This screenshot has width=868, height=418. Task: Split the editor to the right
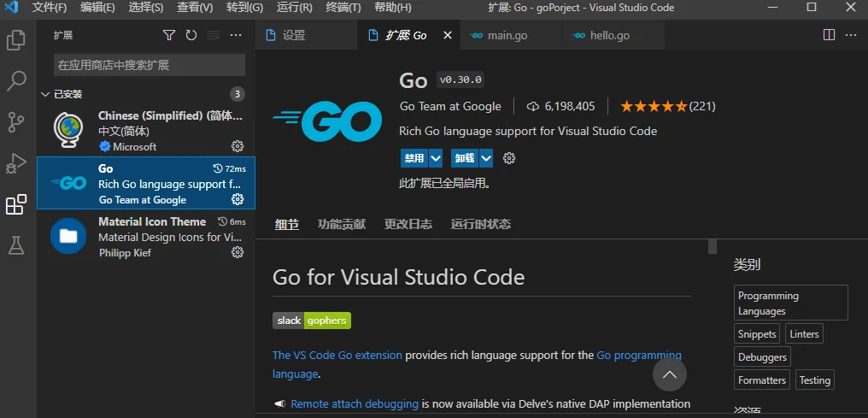click(x=829, y=35)
